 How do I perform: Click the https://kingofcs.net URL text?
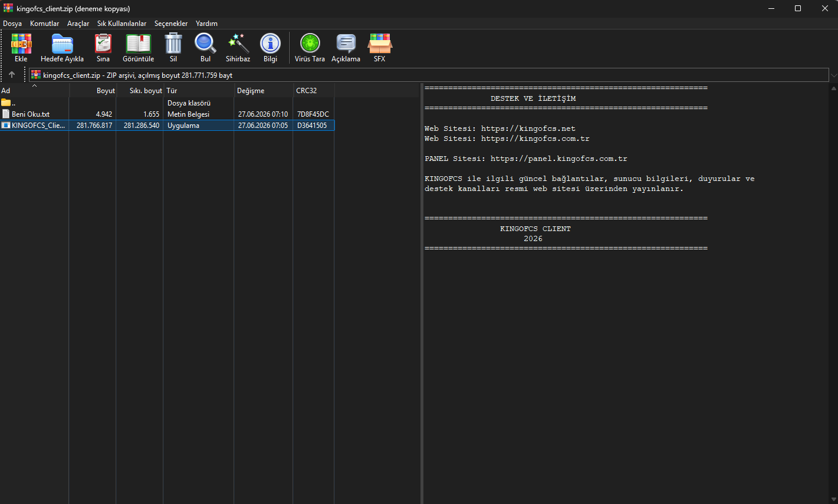[528, 129]
